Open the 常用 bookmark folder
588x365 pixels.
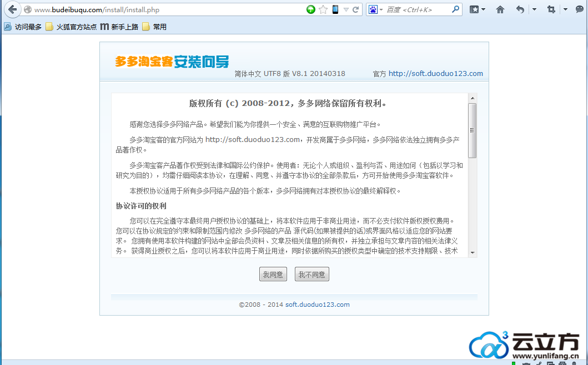[x=154, y=27]
